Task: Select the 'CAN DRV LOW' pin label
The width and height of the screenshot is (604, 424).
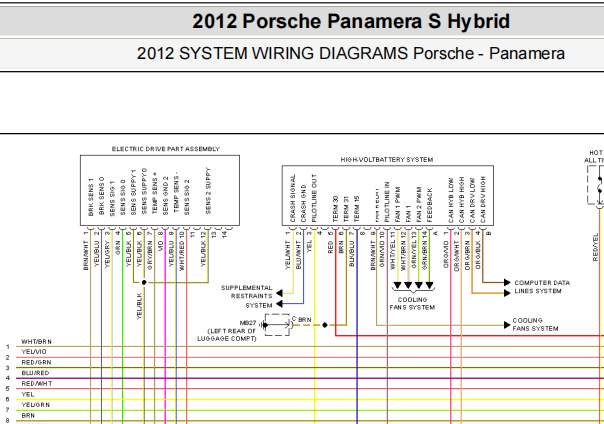Action: [472, 200]
